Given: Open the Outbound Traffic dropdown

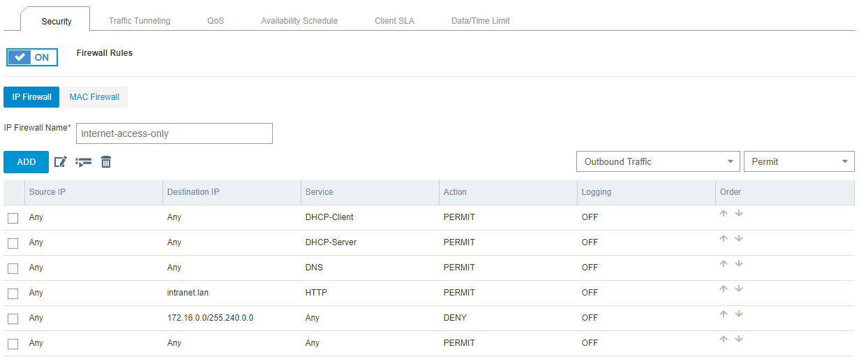Looking at the screenshot, I should tap(658, 161).
